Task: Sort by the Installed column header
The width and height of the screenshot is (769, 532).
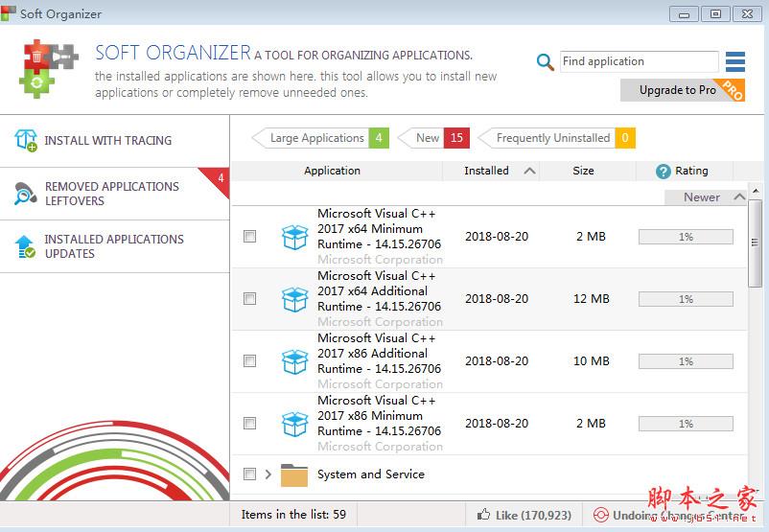Action: 491,171
